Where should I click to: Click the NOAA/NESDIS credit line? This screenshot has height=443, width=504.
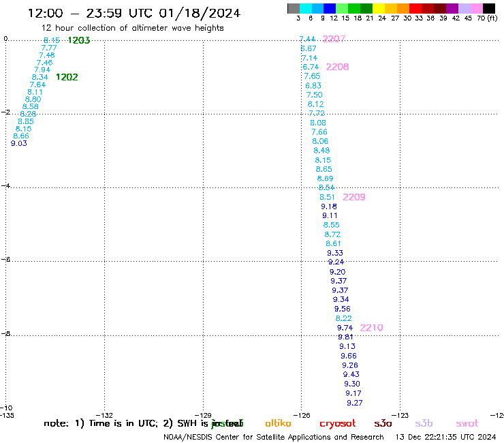(x=274, y=438)
